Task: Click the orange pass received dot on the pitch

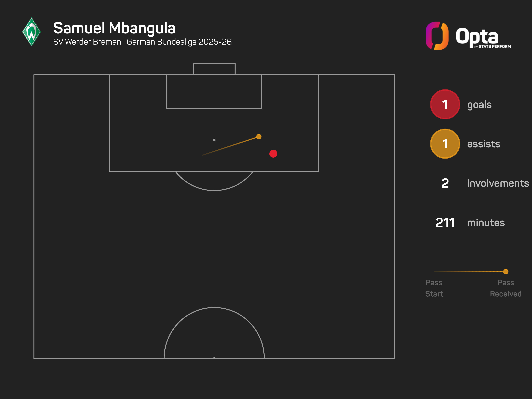Action: 259,137
